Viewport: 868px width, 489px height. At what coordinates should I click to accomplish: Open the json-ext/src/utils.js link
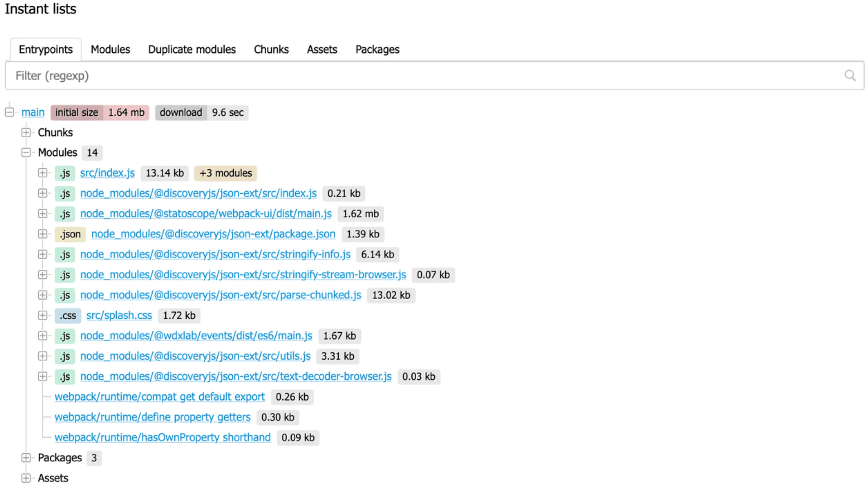pyautogui.click(x=196, y=356)
